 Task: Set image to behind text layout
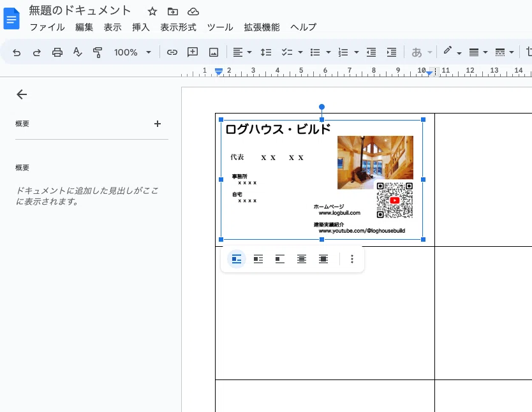point(302,259)
